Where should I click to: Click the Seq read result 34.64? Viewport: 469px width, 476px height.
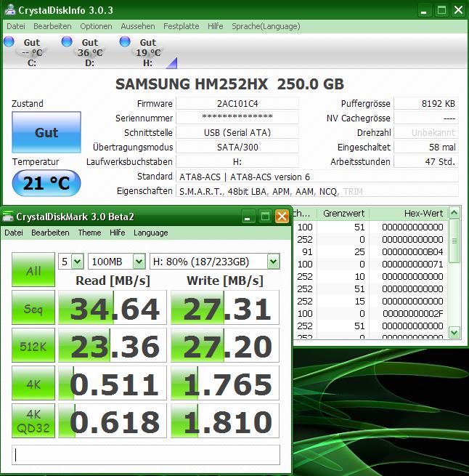pos(113,307)
